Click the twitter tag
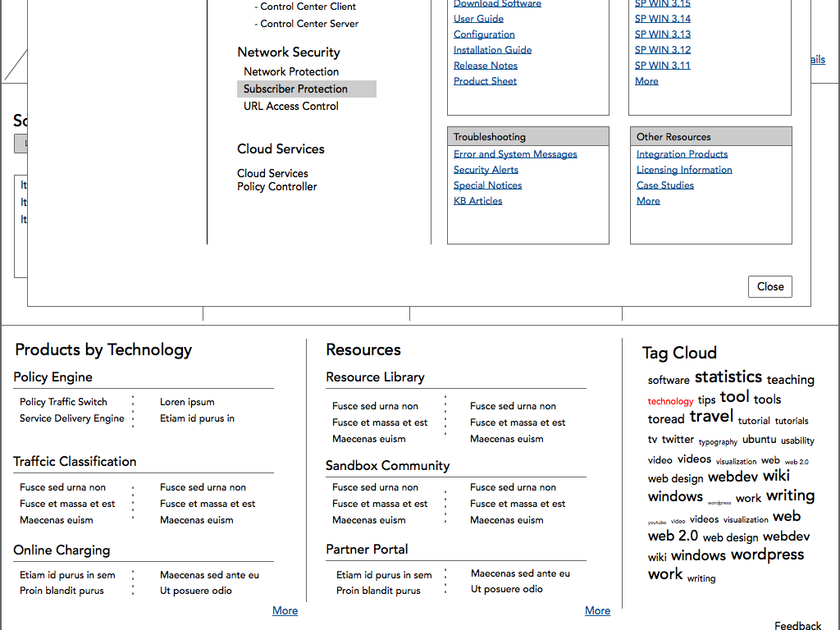The image size is (840, 630). point(678,440)
